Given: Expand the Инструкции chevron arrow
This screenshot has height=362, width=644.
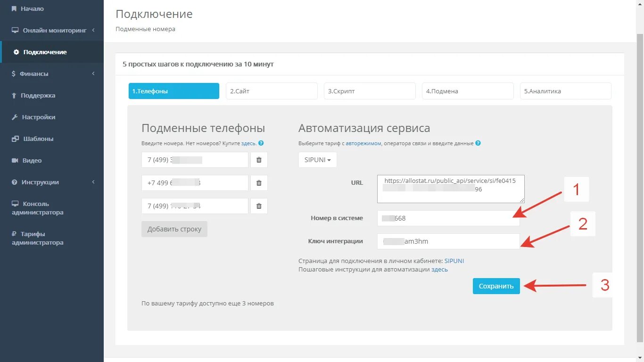Looking at the screenshot, I should tap(93, 182).
